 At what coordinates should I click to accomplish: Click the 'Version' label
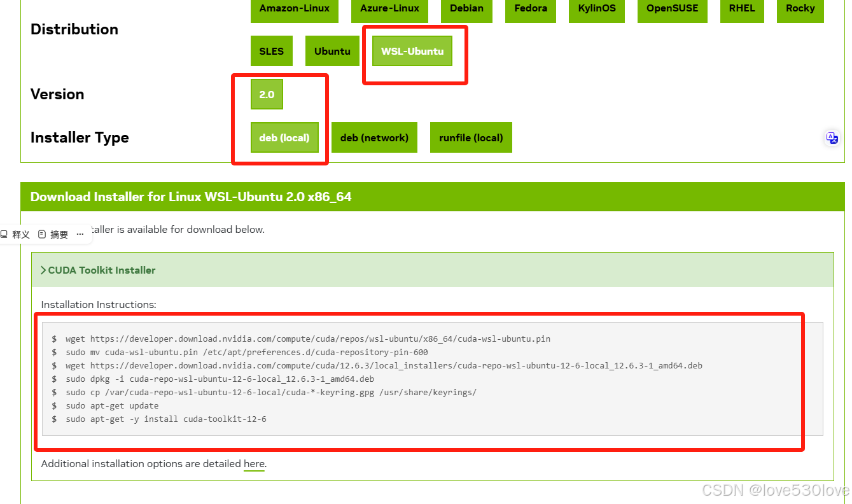pos(57,94)
